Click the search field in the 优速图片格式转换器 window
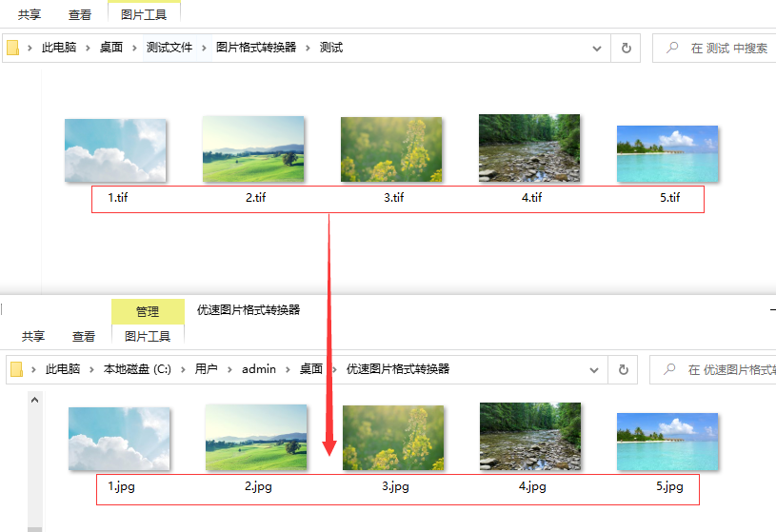The height and width of the screenshot is (532, 776). pyautogui.click(x=712, y=369)
